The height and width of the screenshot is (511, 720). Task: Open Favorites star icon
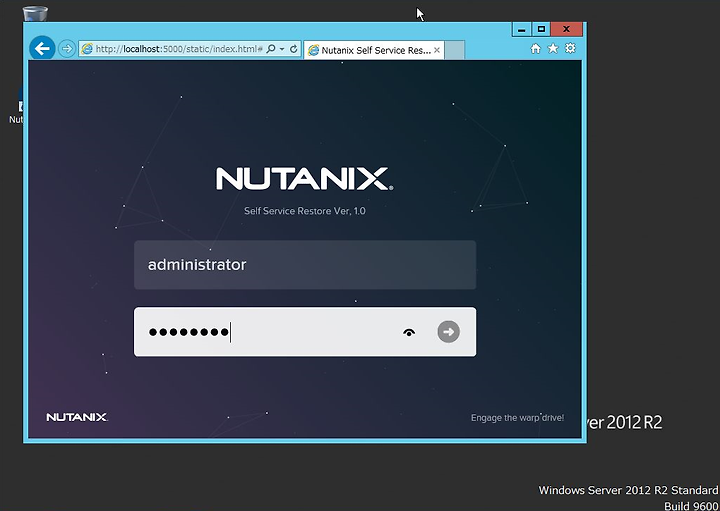[553, 48]
